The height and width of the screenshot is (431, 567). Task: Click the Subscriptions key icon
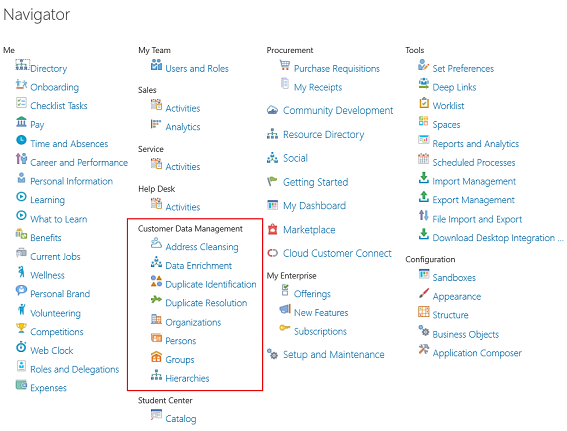point(285,328)
